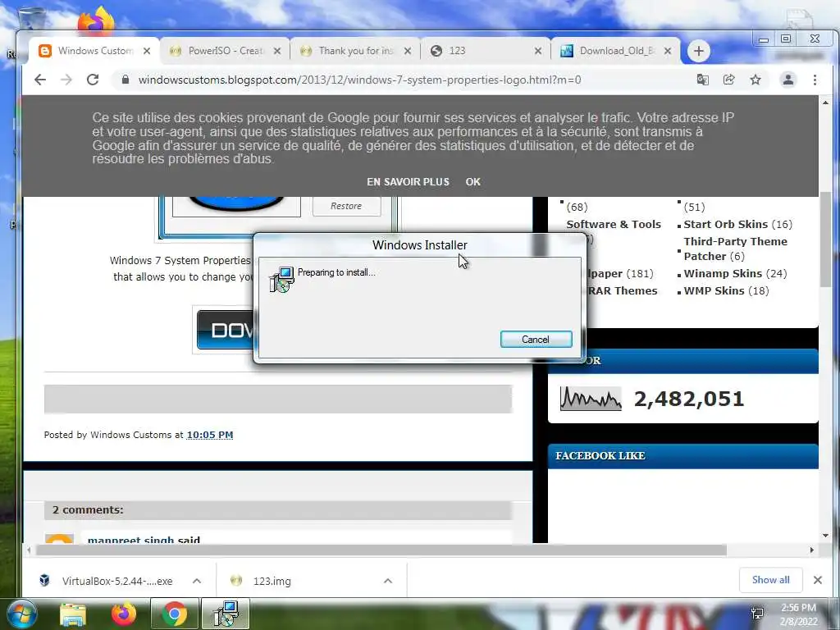This screenshot has width=840, height=630.
Task: Open the Software & Tools category
Action: click(x=614, y=225)
